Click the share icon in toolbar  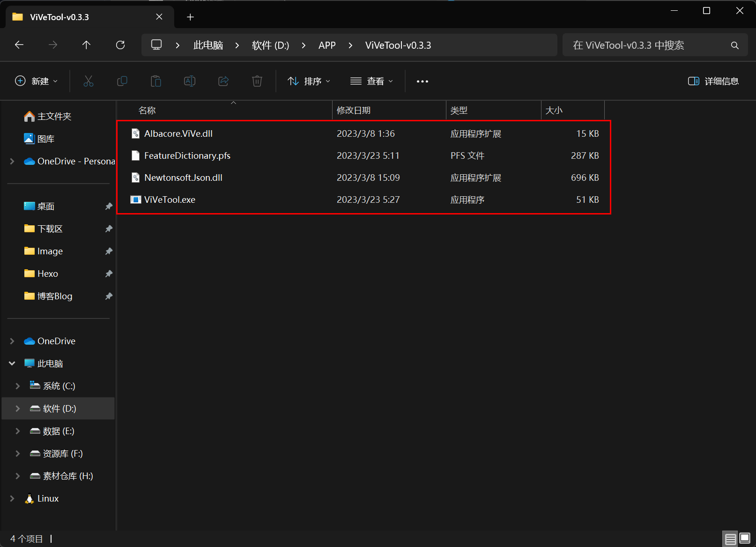point(223,81)
